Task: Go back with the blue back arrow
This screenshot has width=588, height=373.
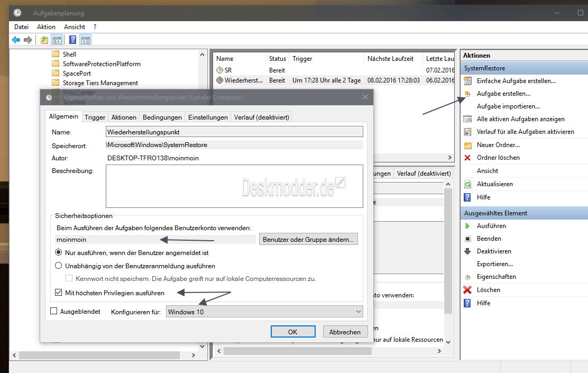Action: tap(16, 40)
